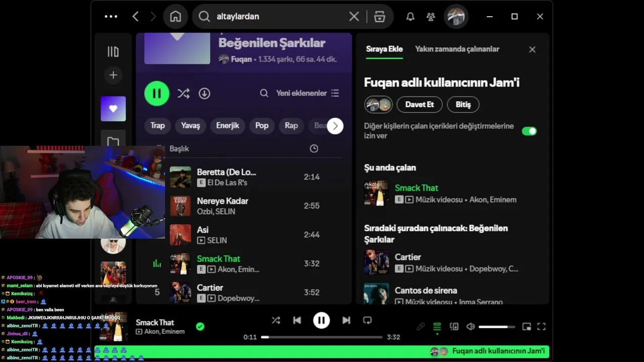Pause playback with the white player button

pos(321,320)
